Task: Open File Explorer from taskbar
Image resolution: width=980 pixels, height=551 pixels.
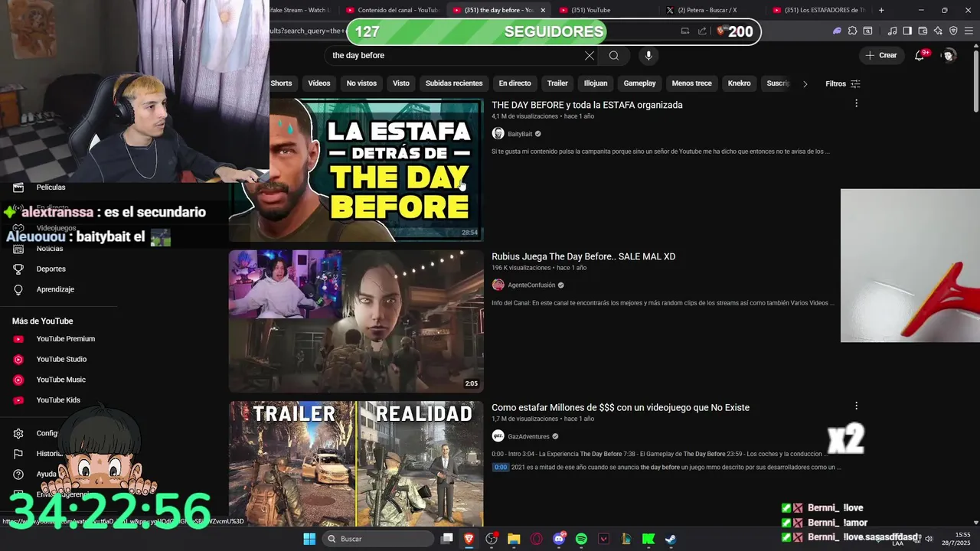Action: pos(514,539)
